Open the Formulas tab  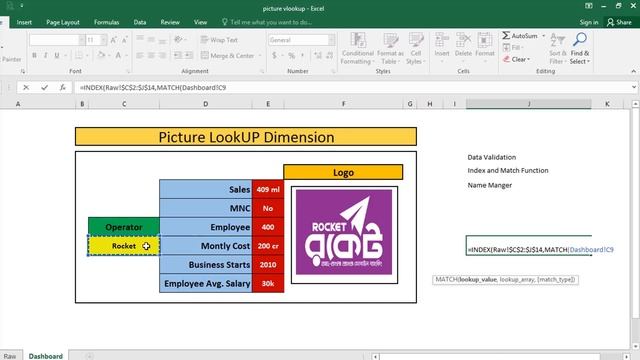[x=107, y=22]
